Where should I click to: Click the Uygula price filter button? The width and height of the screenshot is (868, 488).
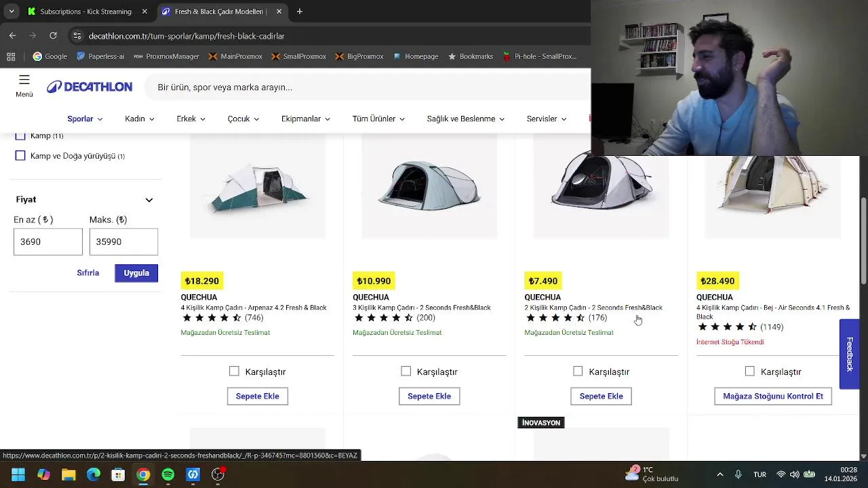(x=136, y=273)
